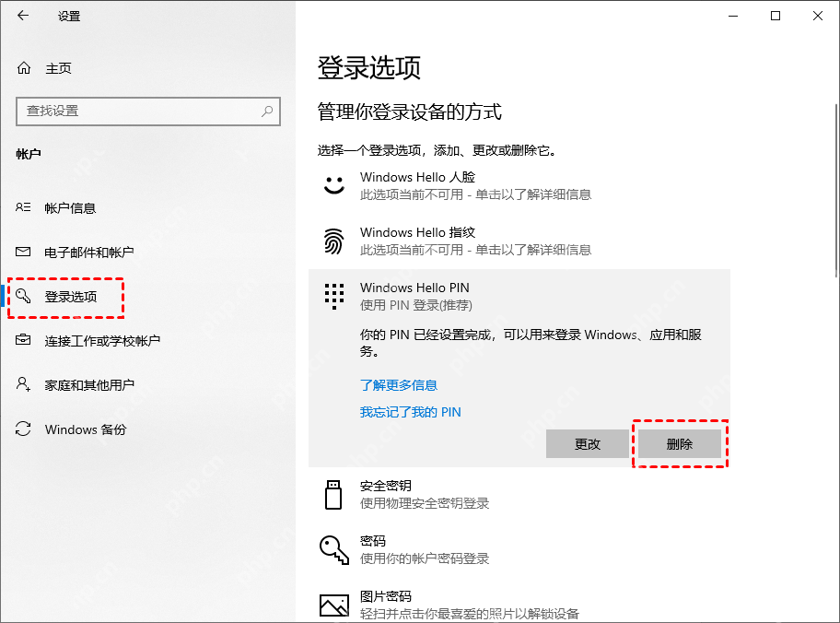Image resolution: width=840 pixels, height=623 pixels.
Task: Click the picture icon for 图片密码
Action: 334,605
